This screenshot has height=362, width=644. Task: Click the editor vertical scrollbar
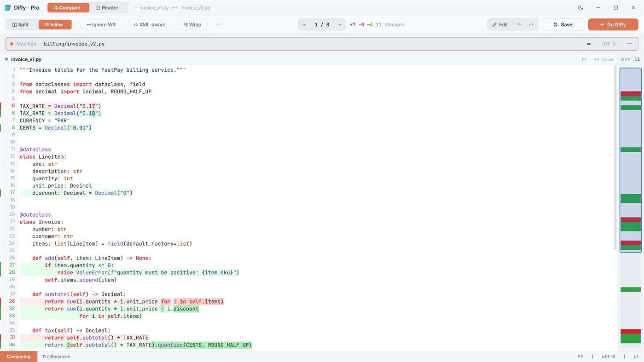pos(615,157)
